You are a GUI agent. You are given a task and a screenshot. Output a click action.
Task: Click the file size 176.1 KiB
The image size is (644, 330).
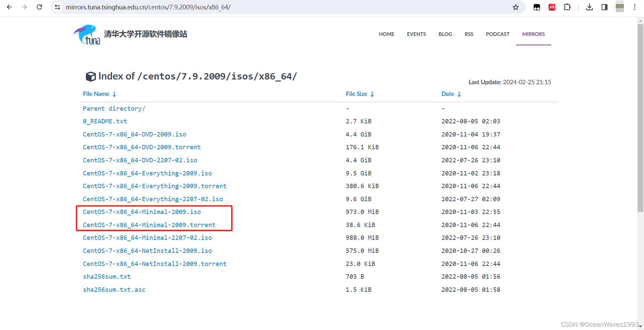(x=362, y=147)
